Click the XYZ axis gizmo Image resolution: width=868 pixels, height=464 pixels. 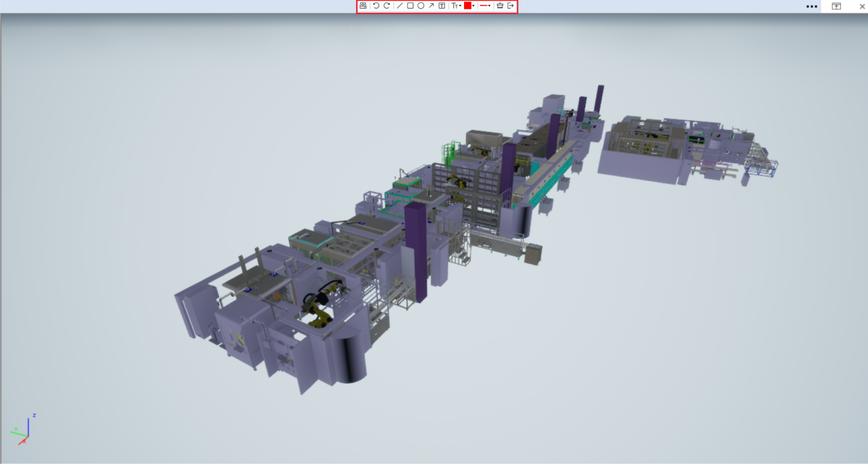pyautogui.click(x=25, y=430)
